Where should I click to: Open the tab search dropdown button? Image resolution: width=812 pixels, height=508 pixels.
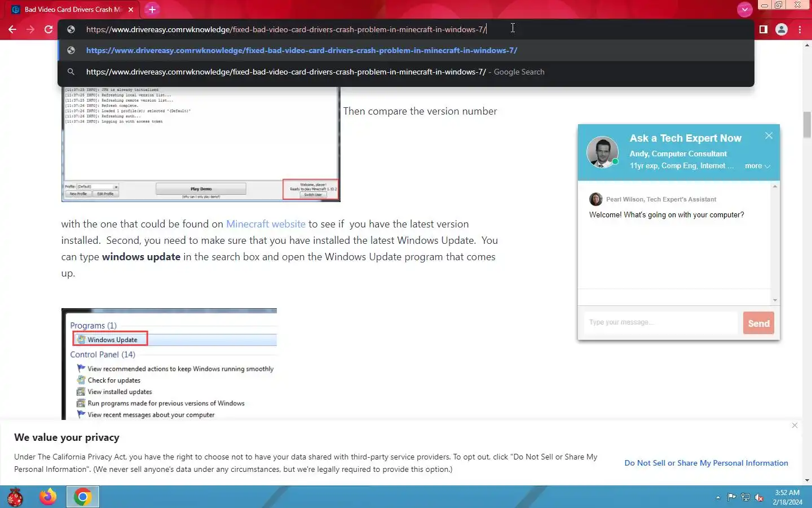tap(744, 10)
